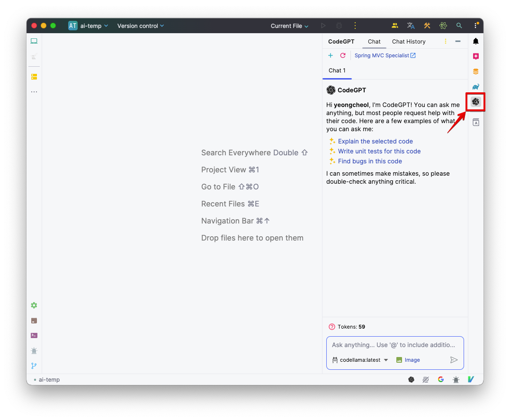Select the Chat 1 tab
Screen dimensions: 510x420
pyautogui.click(x=337, y=71)
